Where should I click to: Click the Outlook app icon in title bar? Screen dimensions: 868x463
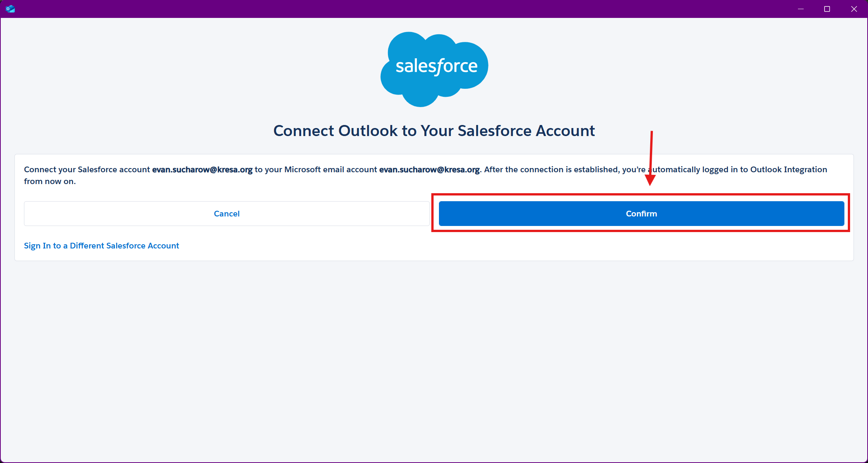click(x=10, y=9)
